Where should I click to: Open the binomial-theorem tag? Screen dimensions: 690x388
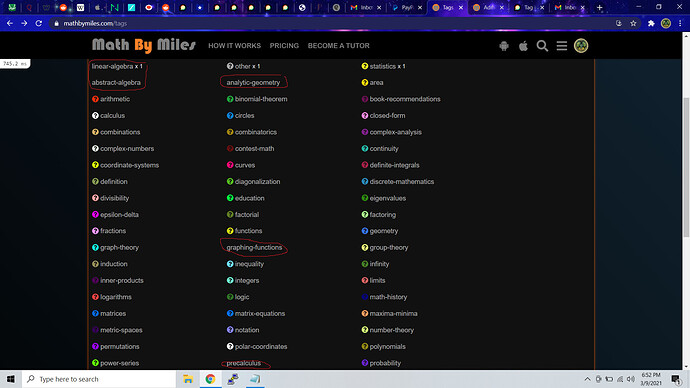pos(261,99)
